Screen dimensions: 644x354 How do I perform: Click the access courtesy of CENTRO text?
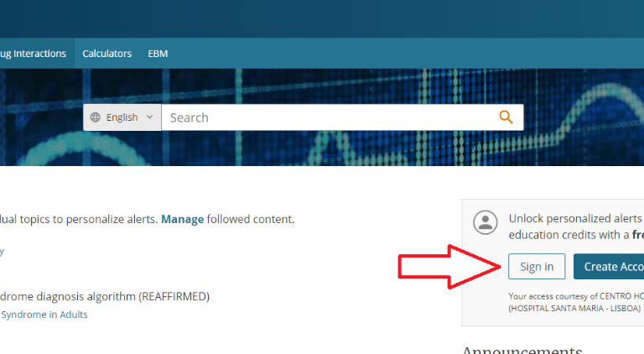point(576,296)
